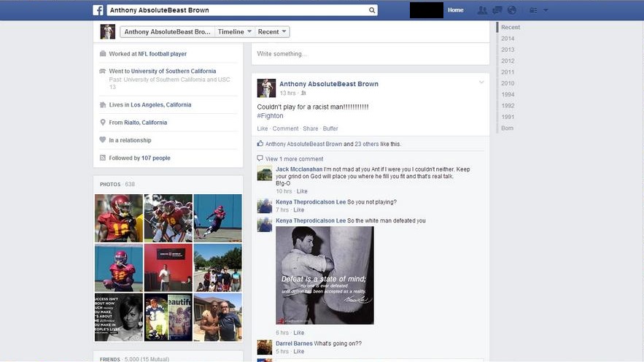644x362 pixels.
Task: Open messages icon in top bar
Action: point(497,10)
